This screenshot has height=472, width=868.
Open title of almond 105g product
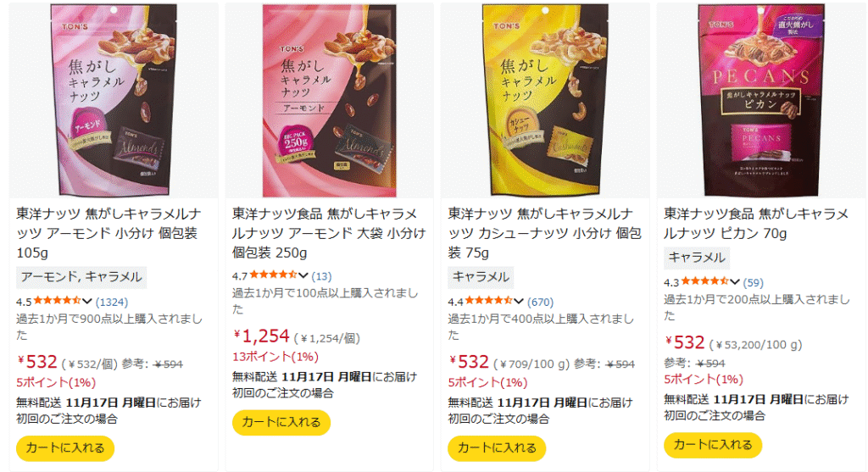(108, 233)
